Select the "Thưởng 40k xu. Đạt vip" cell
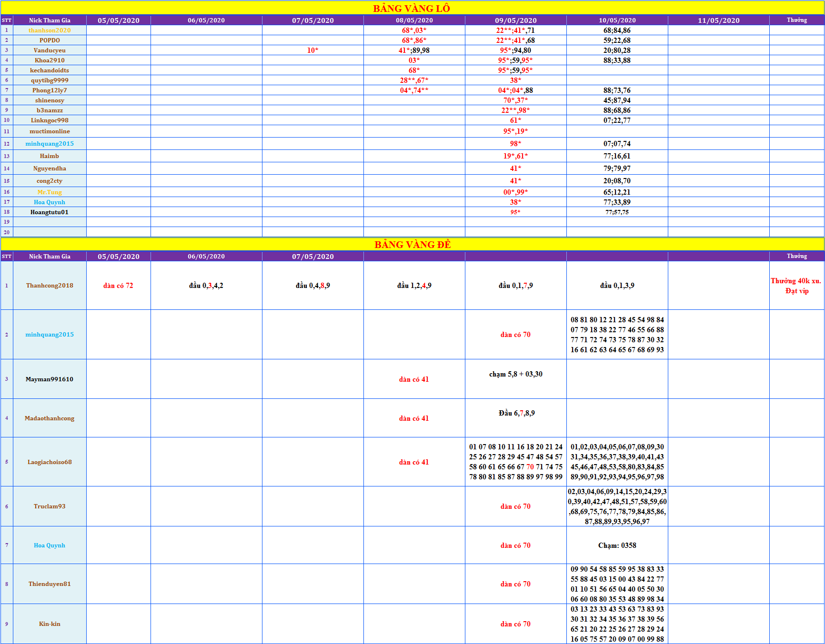 coord(796,286)
